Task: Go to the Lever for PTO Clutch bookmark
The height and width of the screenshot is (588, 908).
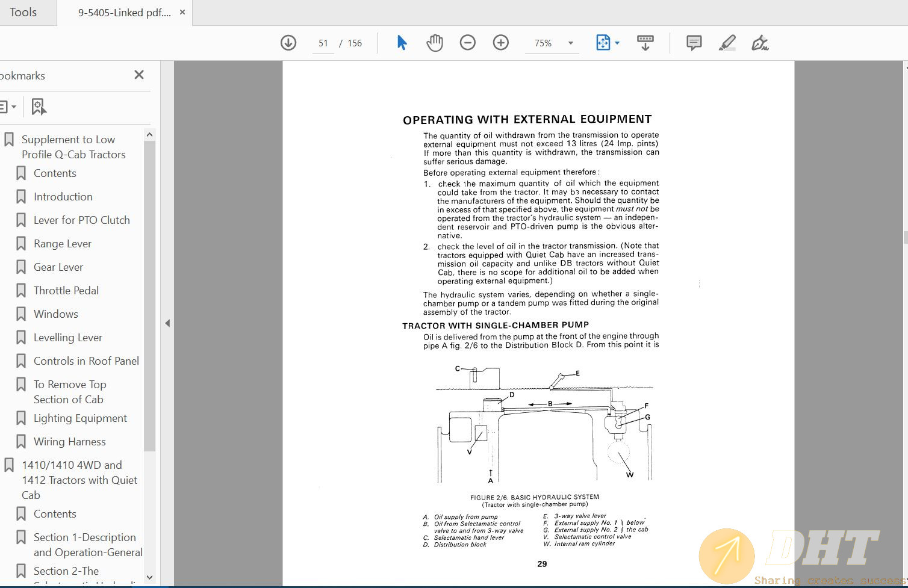Action: [82, 220]
